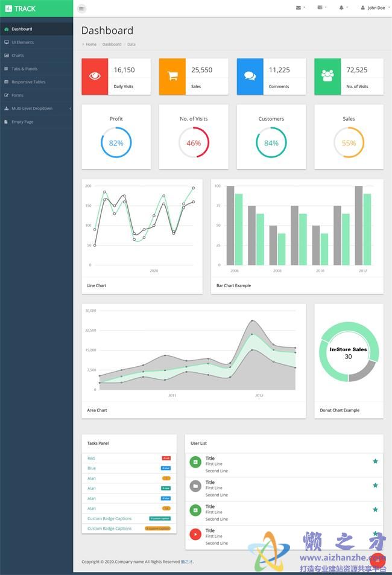Open the tasks list icon in header
Image resolution: width=392 pixels, height=575 pixels.
coord(321,8)
